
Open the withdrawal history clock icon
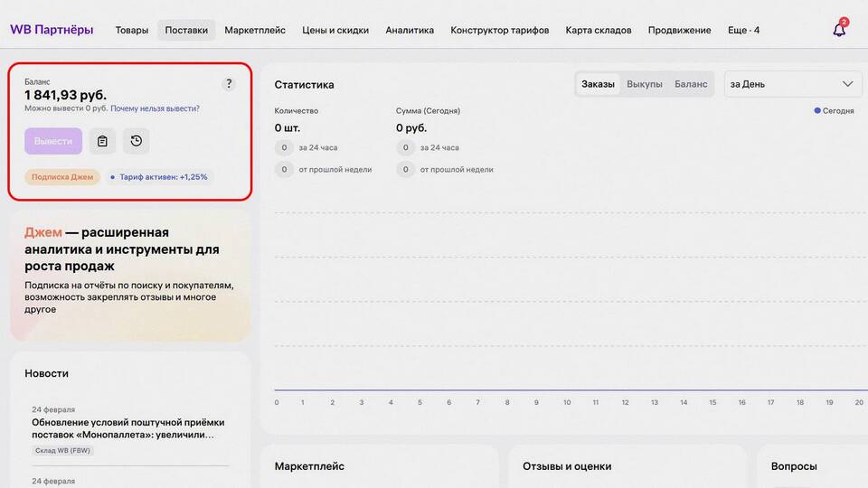point(137,141)
